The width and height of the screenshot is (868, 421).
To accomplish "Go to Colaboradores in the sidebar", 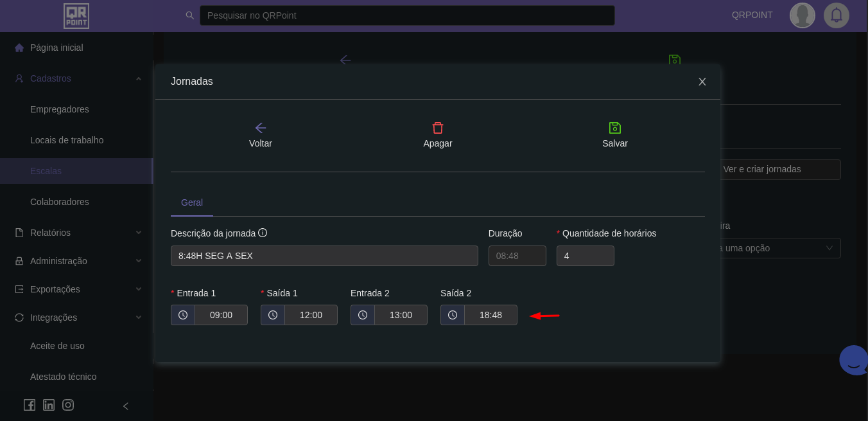I will pyautogui.click(x=60, y=202).
